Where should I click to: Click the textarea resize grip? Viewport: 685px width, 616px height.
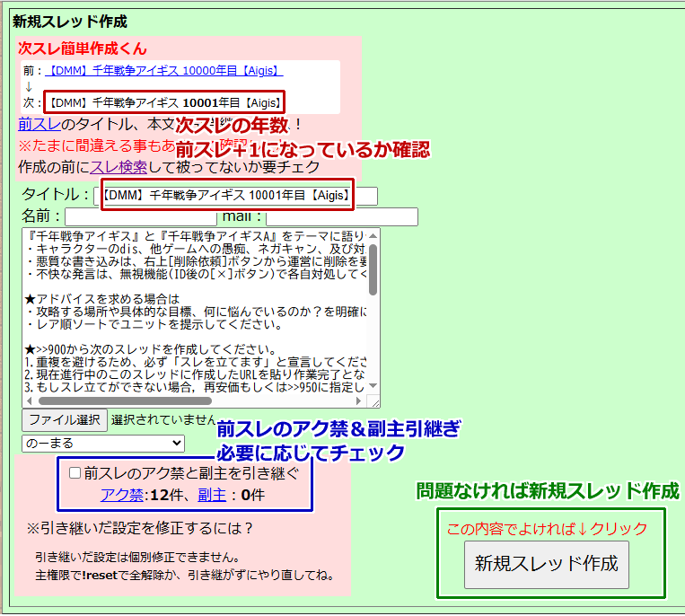point(375,402)
